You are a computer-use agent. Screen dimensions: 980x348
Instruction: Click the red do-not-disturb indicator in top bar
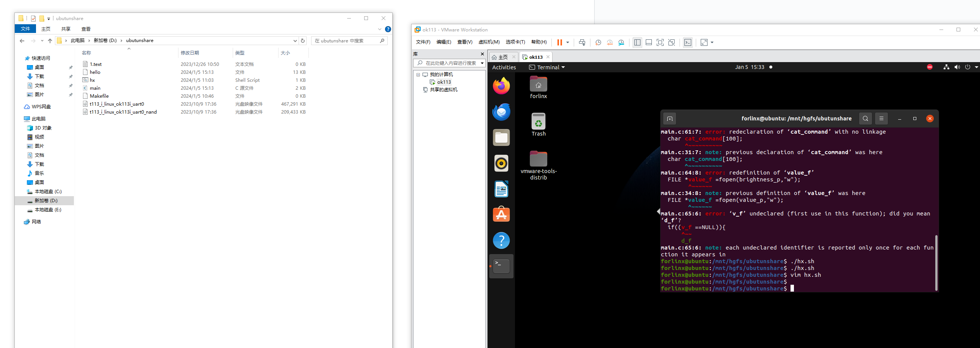point(930,67)
